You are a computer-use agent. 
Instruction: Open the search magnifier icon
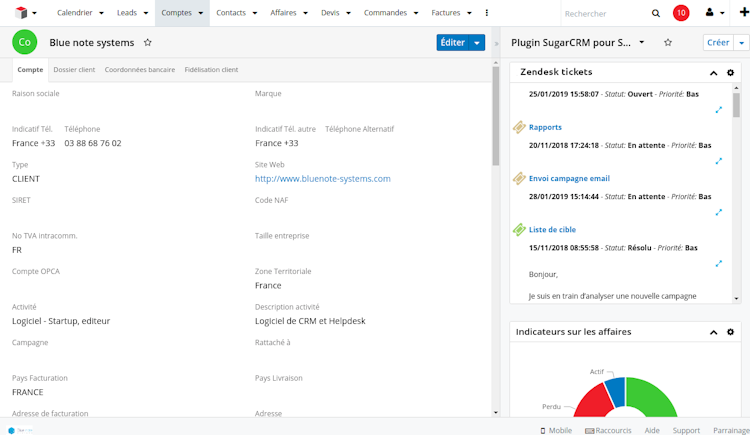[656, 13]
